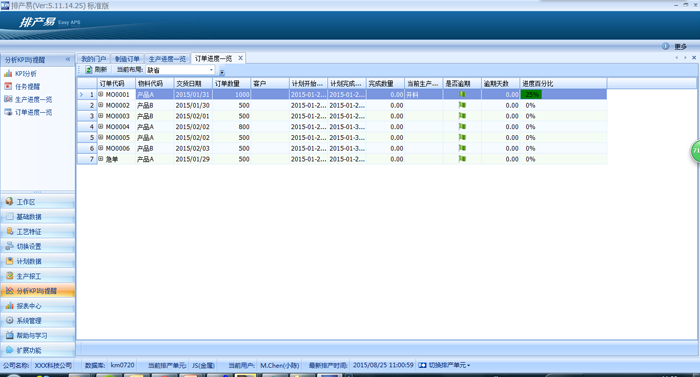Click cell 2015/02/03 in row MO0006

(x=193, y=148)
